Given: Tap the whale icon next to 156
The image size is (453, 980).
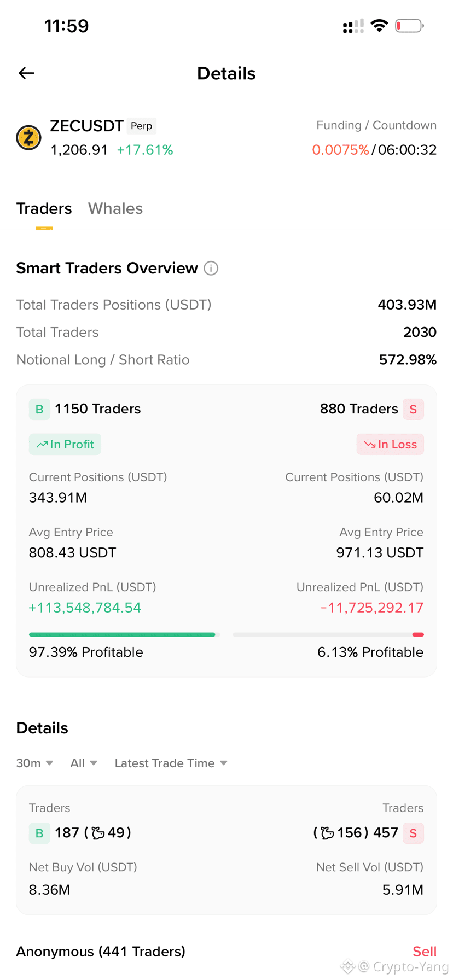Looking at the screenshot, I should [x=327, y=833].
